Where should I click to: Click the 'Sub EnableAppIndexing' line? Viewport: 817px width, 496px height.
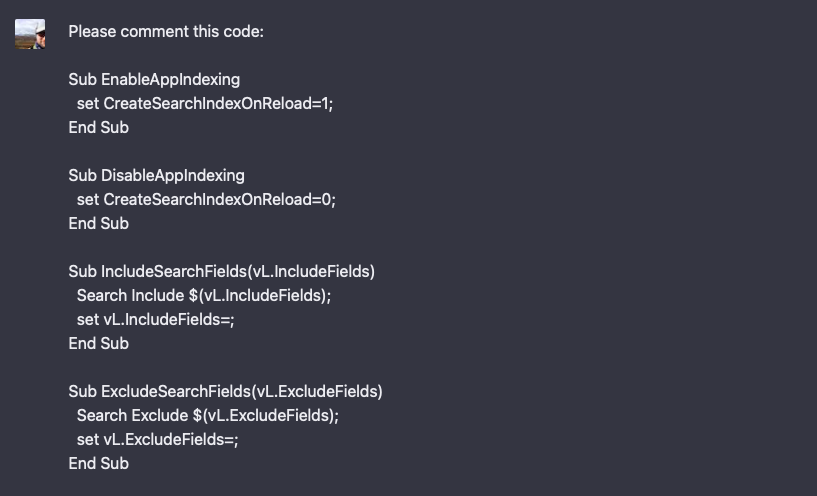(x=154, y=80)
